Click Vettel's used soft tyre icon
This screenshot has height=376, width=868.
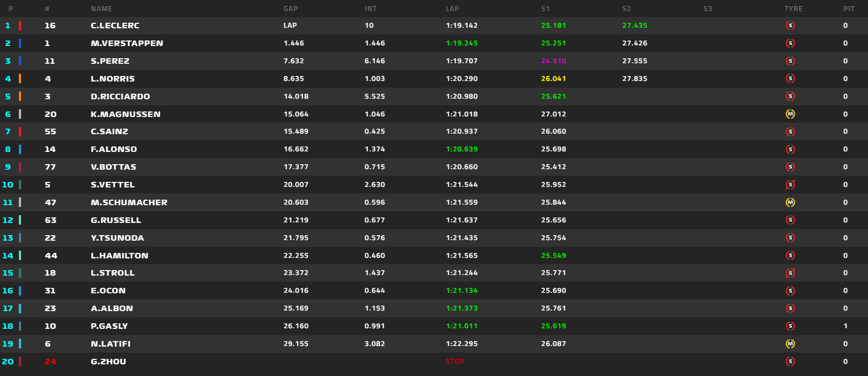tap(790, 185)
